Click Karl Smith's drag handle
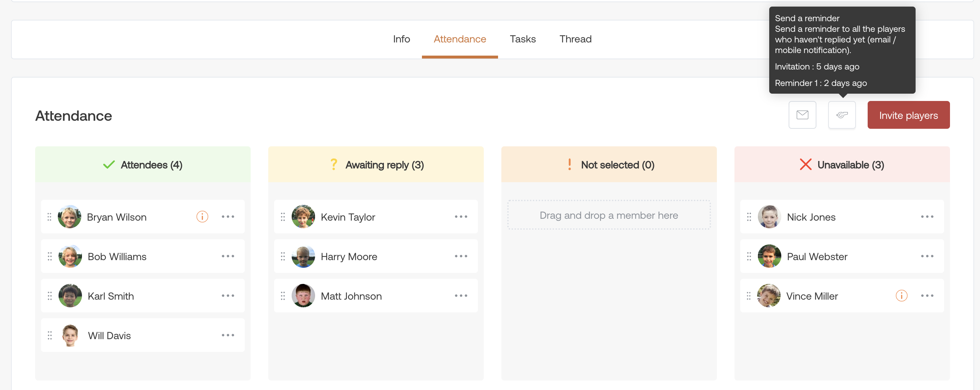 pyautogui.click(x=49, y=296)
